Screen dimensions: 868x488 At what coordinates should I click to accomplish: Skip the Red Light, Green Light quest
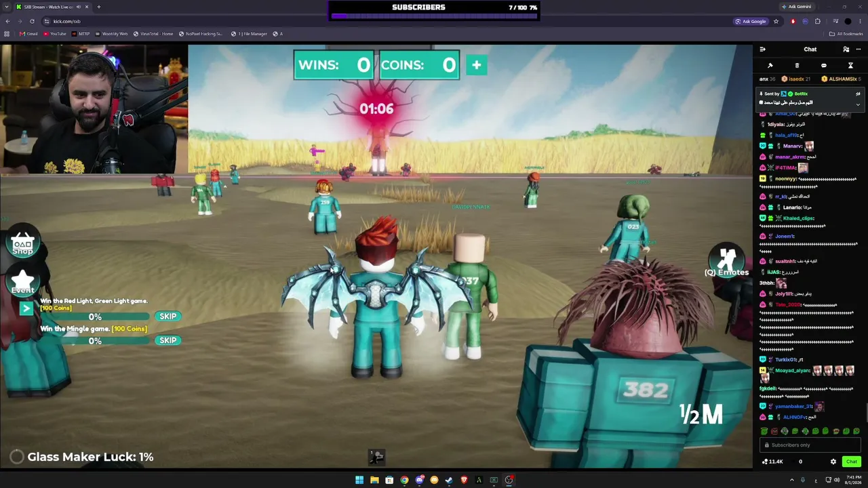tap(167, 317)
